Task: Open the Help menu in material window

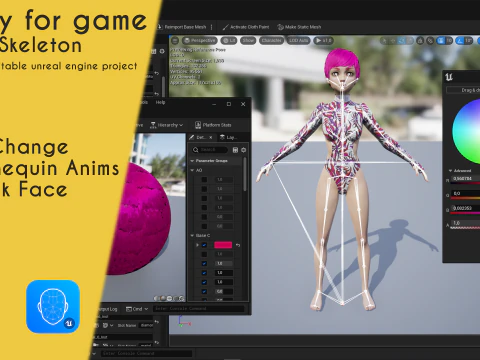Action: click(160, 102)
